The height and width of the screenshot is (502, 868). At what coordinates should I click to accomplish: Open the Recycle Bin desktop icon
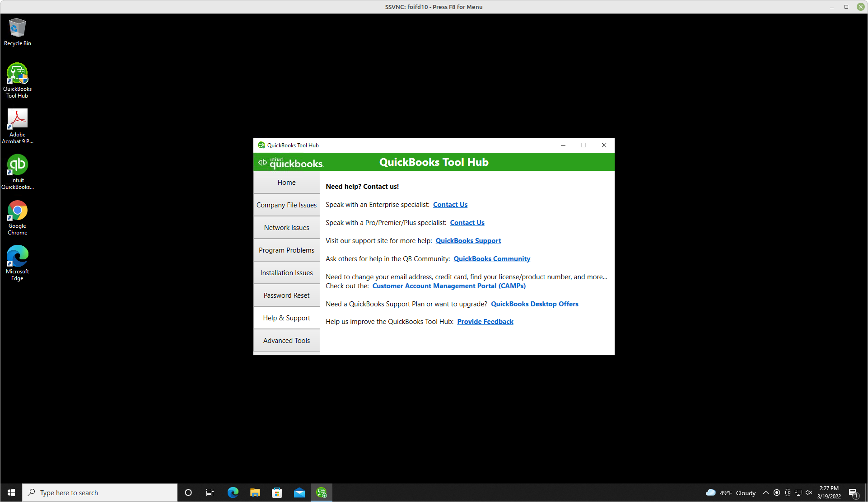[17, 32]
